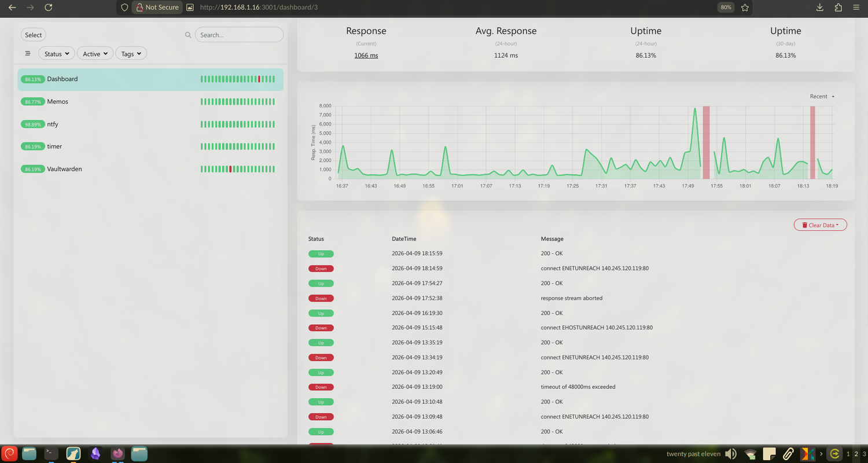
Task: Expand the Tags filter dropdown
Action: (131, 53)
